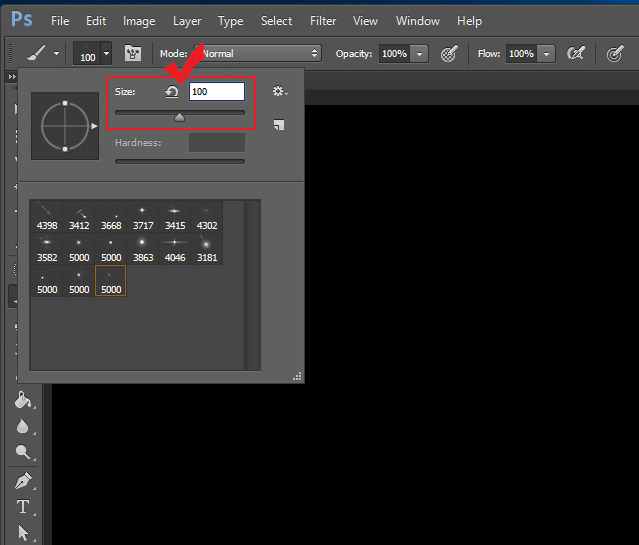This screenshot has height=545, width=639.
Task: Click the Size slider handle
Action: 179,118
